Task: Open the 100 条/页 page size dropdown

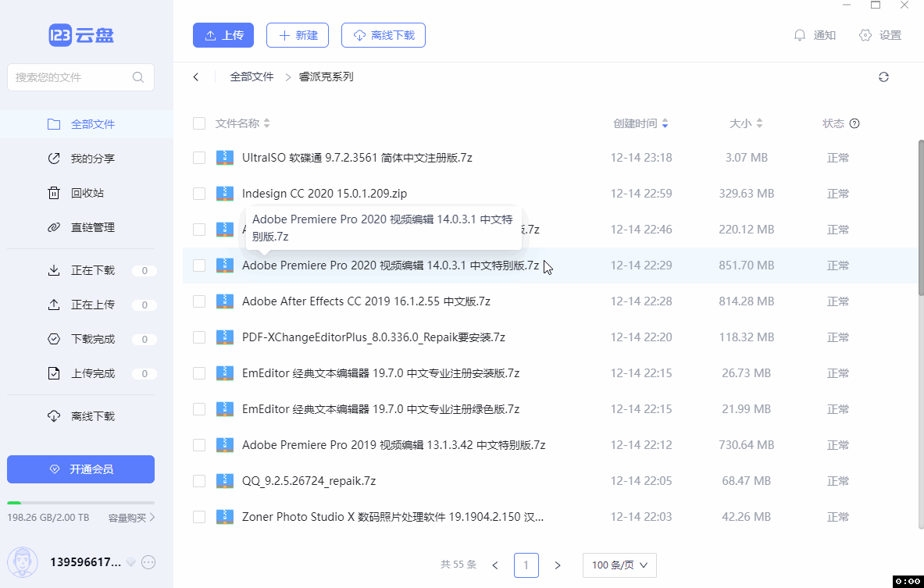Action: coord(619,565)
